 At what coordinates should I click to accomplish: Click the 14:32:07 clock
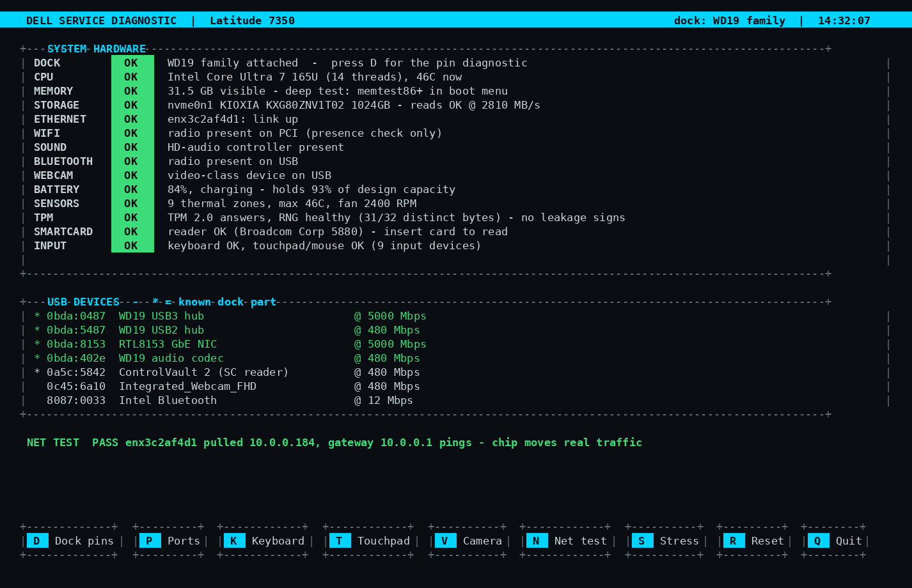pyautogui.click(x=844, y=20)
